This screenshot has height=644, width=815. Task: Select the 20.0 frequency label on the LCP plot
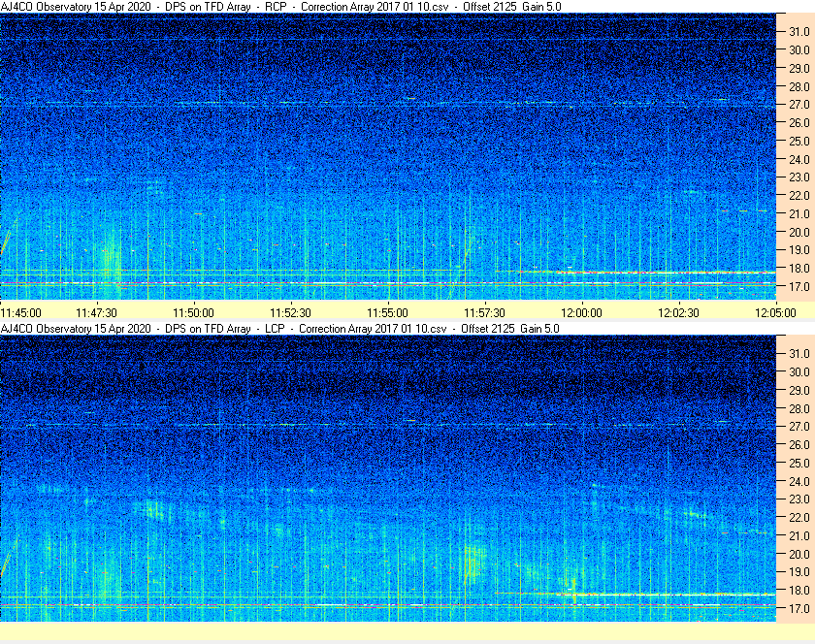click(799, 554)
